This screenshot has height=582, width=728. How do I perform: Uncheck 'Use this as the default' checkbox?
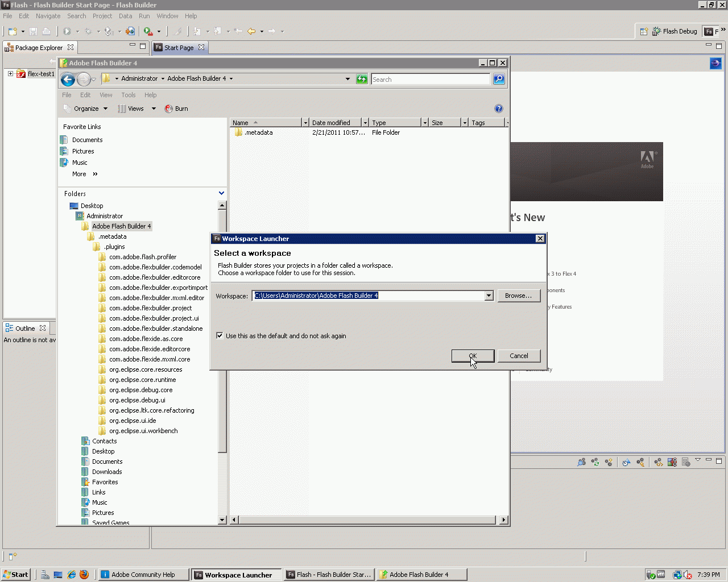point(220,335)
